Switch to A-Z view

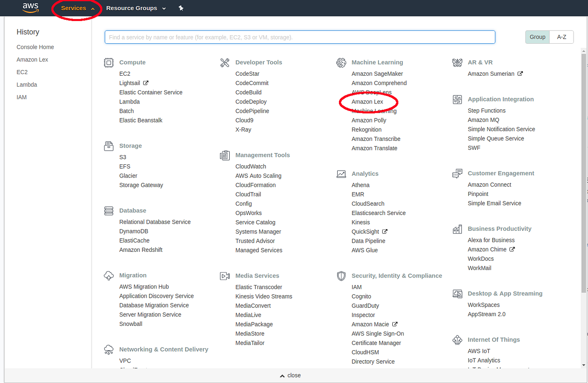(x=562, y=37)
